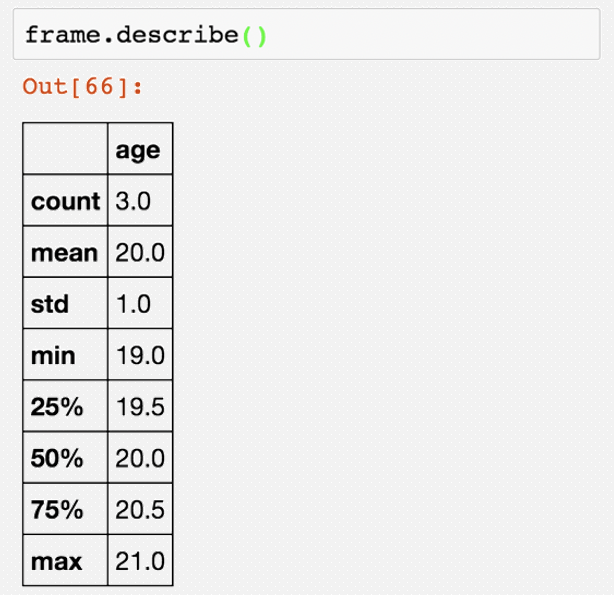Select the min value 19.0 cell
The height and width of the screenshot is (595, 614).
click(139, 355)
